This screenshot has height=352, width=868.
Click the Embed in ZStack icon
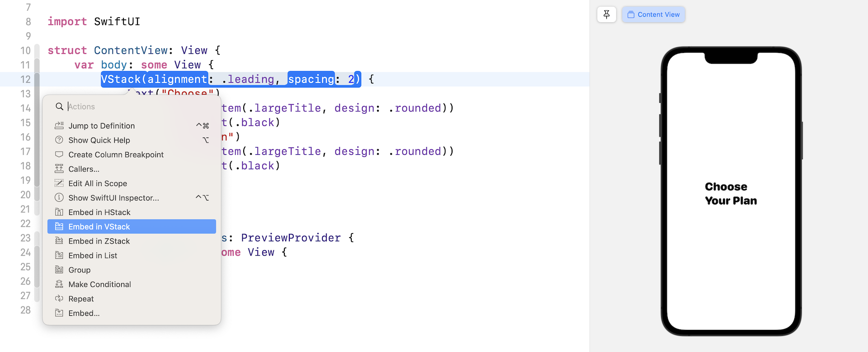click(59, 241)
